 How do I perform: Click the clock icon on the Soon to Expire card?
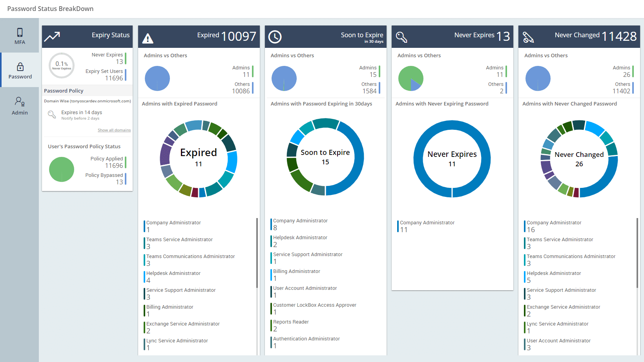pyautogui.click(x=276, y=36)
